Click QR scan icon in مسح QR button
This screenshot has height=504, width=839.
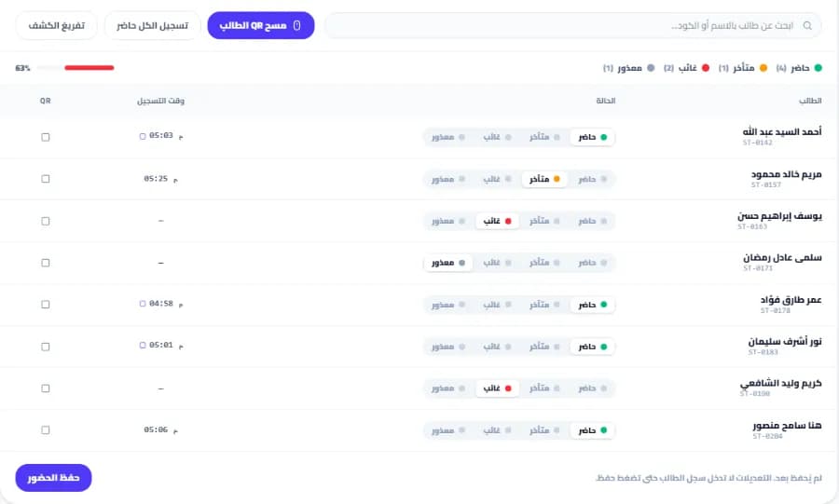click(297, 26)
